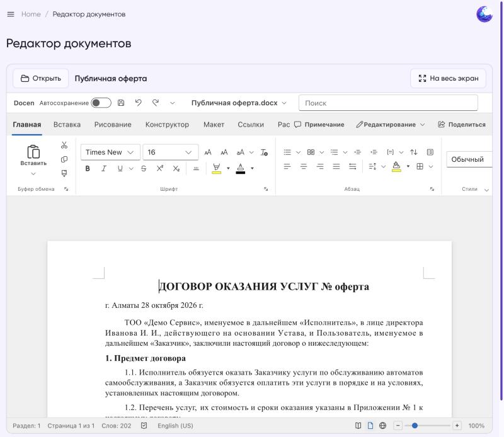504x437 pixels.
Task: Switch to Ссылки tab
Action: pos(251,125)
